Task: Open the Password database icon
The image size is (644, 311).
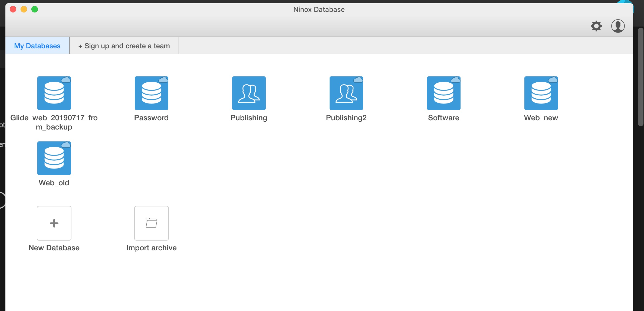Action: click(x=152, y=93)
